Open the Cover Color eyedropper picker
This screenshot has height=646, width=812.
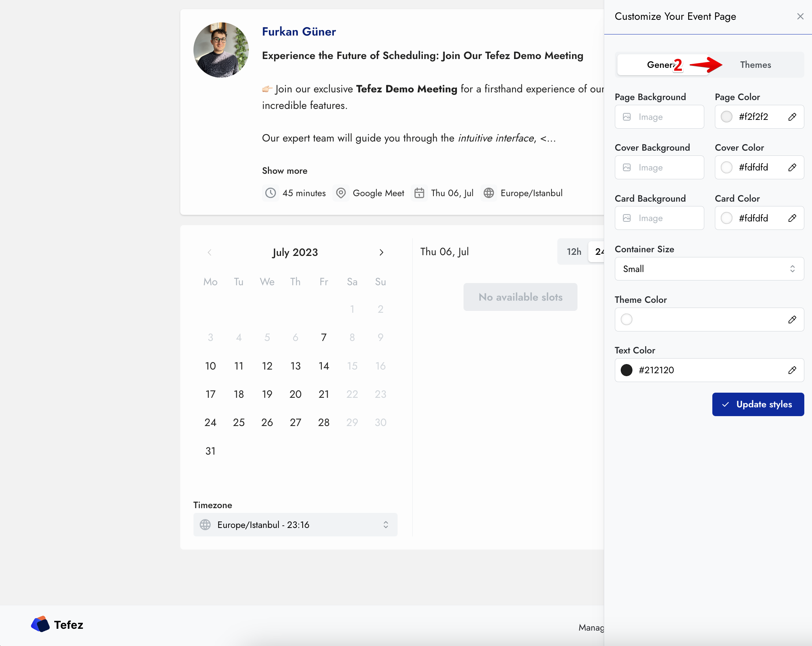[x=792, y=167]
